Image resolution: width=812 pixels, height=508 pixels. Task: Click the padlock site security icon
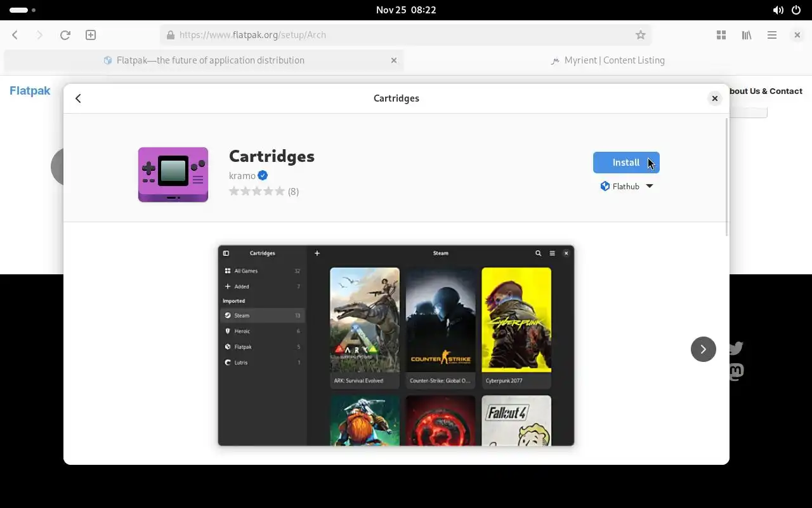[170, 35]
